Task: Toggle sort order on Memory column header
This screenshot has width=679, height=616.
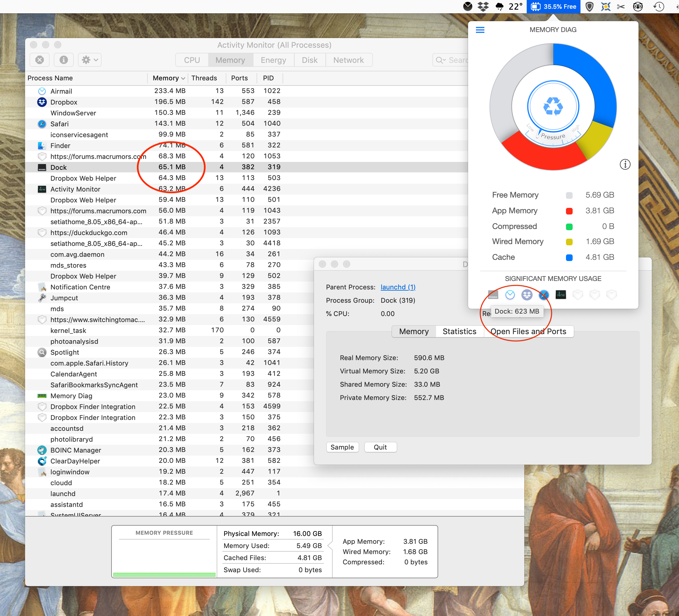Action: pyautogui.click(x=168, y=78)
